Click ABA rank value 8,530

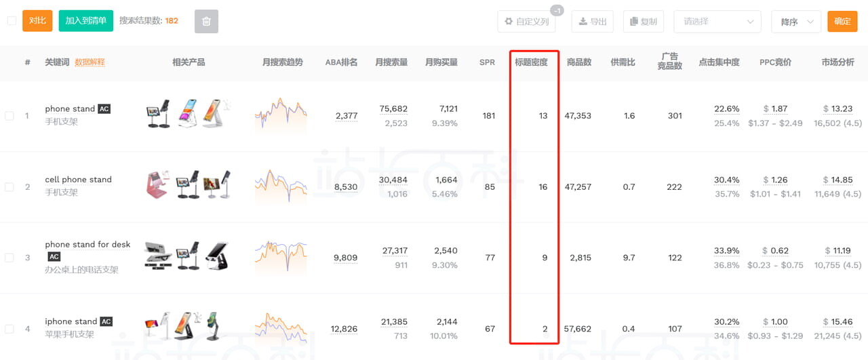(x=346, y=187)
